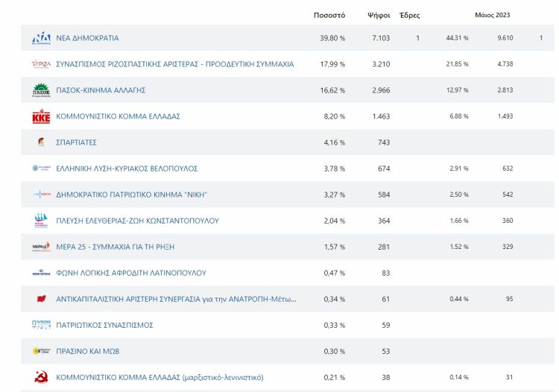Image resolution: width=559 pixels, height=392 pixels.
Task: Click the ΣΥΡΙΖΑ party logo
Action: coord(41,64)
